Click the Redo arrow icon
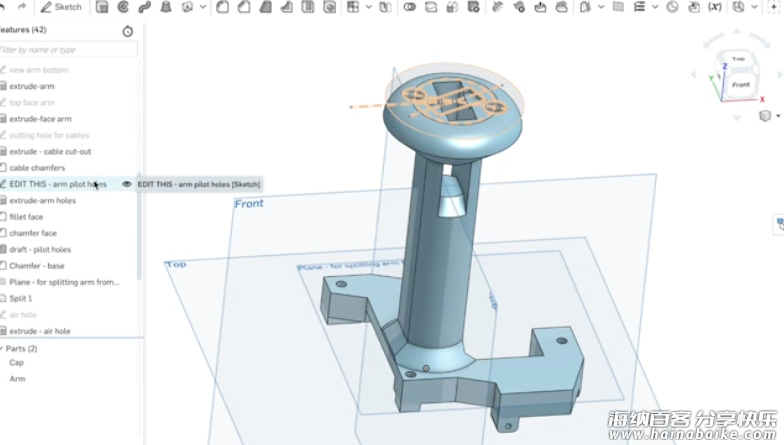 [20, 7]
